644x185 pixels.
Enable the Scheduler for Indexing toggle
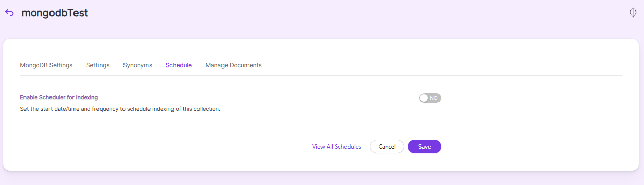[430, 98]
